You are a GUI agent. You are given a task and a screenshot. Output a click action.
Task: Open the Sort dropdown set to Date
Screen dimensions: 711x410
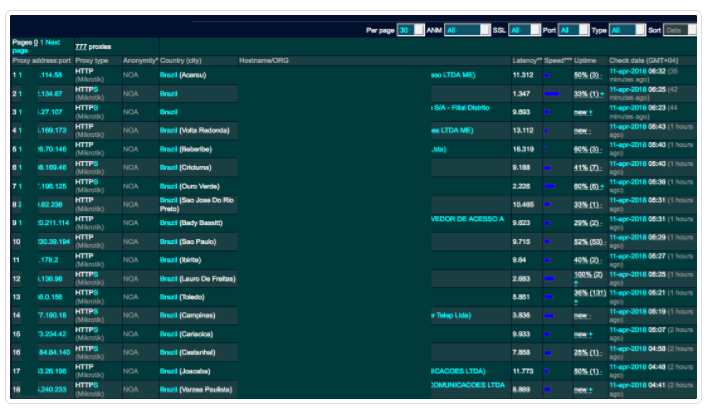pos(679,30)
